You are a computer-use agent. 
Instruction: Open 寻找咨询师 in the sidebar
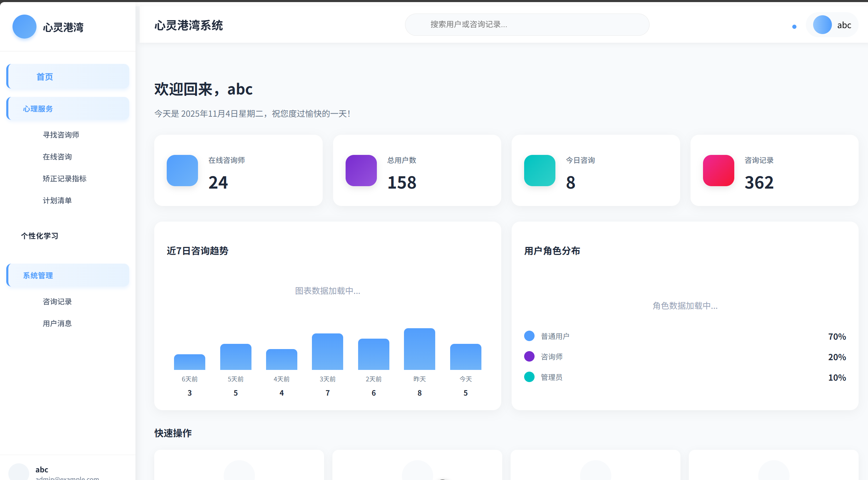click(61, 135)
